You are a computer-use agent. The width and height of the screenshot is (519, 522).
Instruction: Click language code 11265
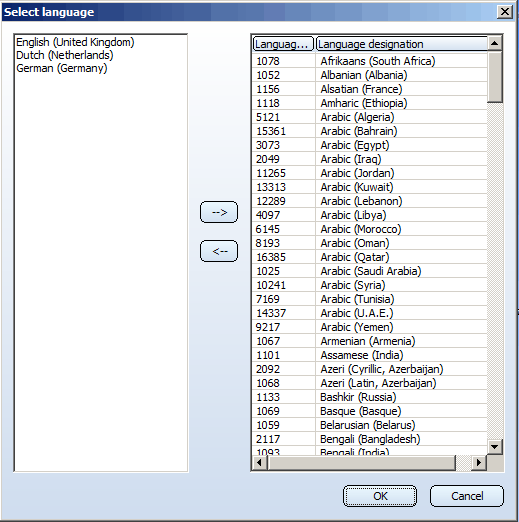[x=271, y=173]
